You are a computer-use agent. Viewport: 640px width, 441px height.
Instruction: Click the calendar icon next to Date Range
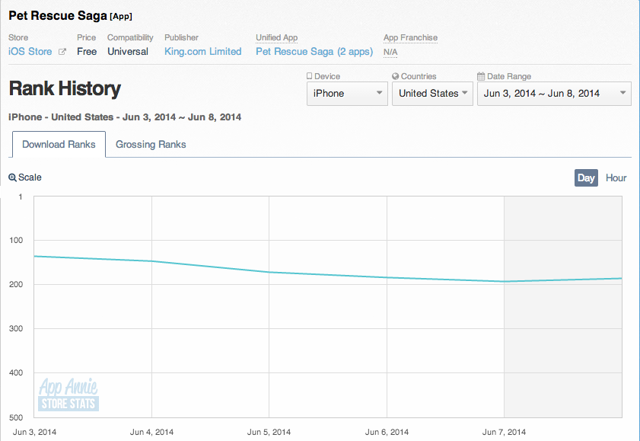tap(481, 76)
